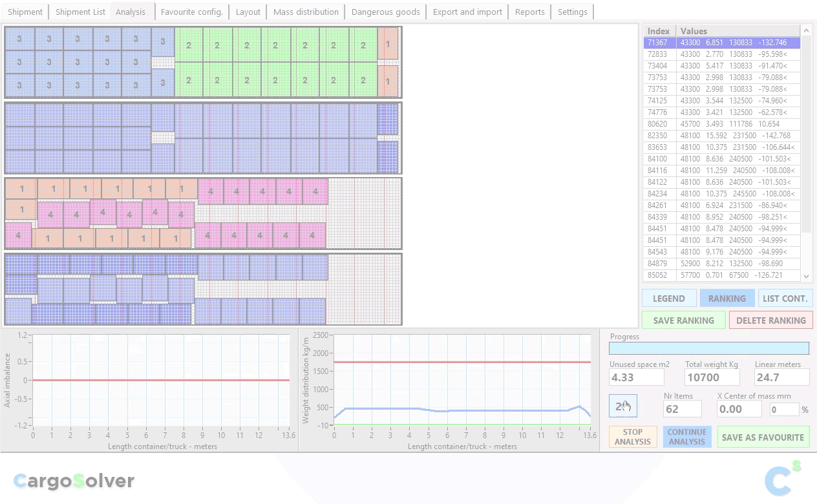Click the Progress bar
Viewport: 817px width, 504px height.
(x=708, y=348)
